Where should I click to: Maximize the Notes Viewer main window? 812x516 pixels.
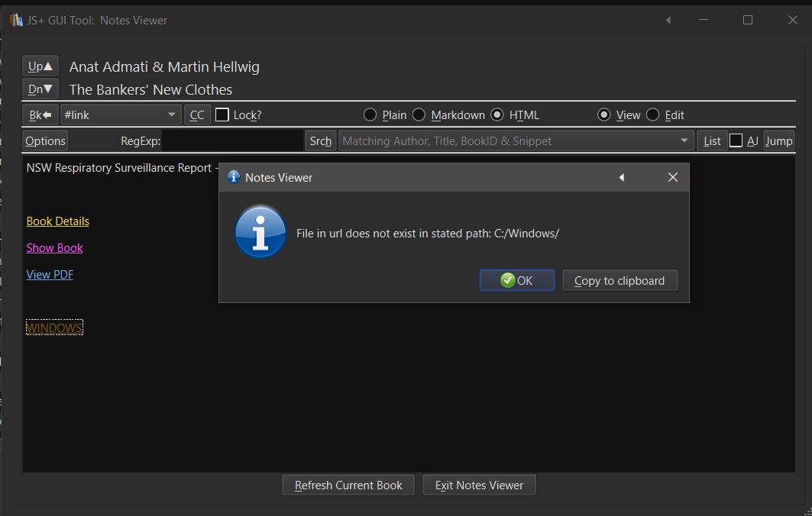click(x=748, y=20)
